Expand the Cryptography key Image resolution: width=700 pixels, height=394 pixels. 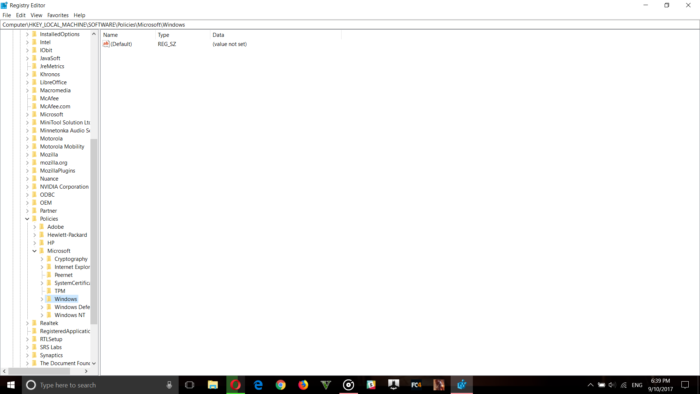(x=42, y=259)
